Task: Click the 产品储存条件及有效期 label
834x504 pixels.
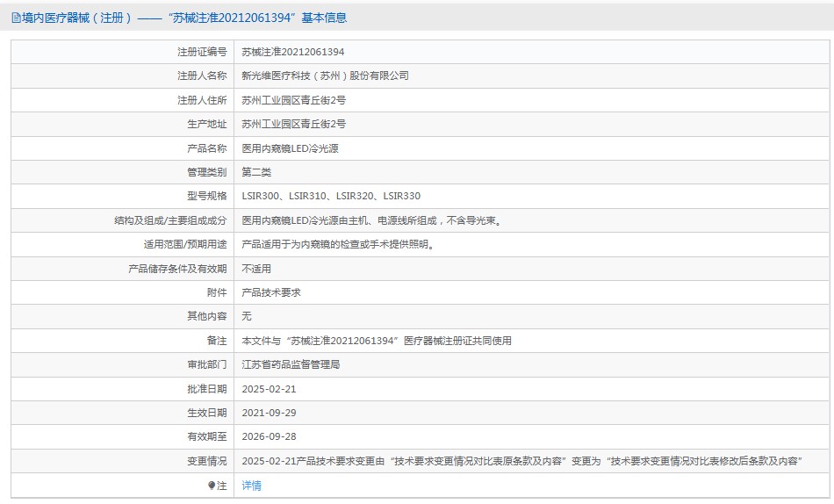Action: click(x=177, y=269)
